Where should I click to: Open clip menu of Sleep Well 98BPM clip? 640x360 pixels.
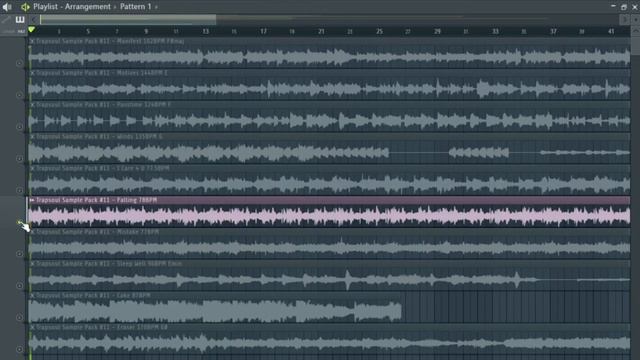(32, 264)
